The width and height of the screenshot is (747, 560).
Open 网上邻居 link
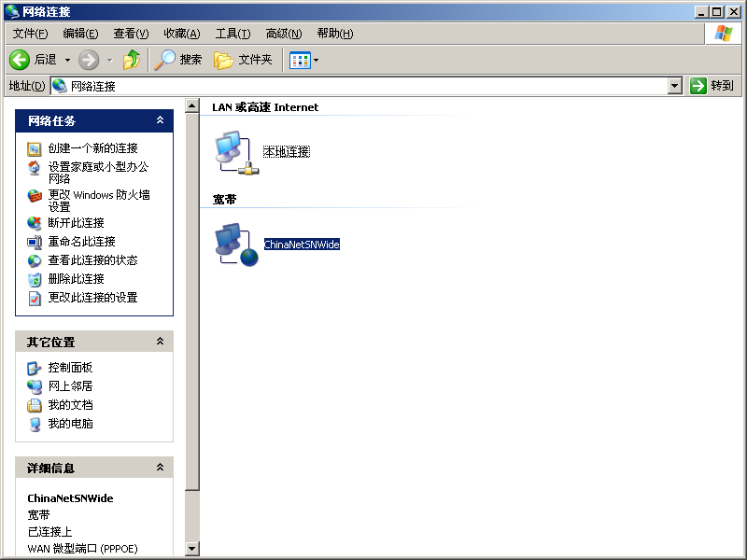coord(71,386)
